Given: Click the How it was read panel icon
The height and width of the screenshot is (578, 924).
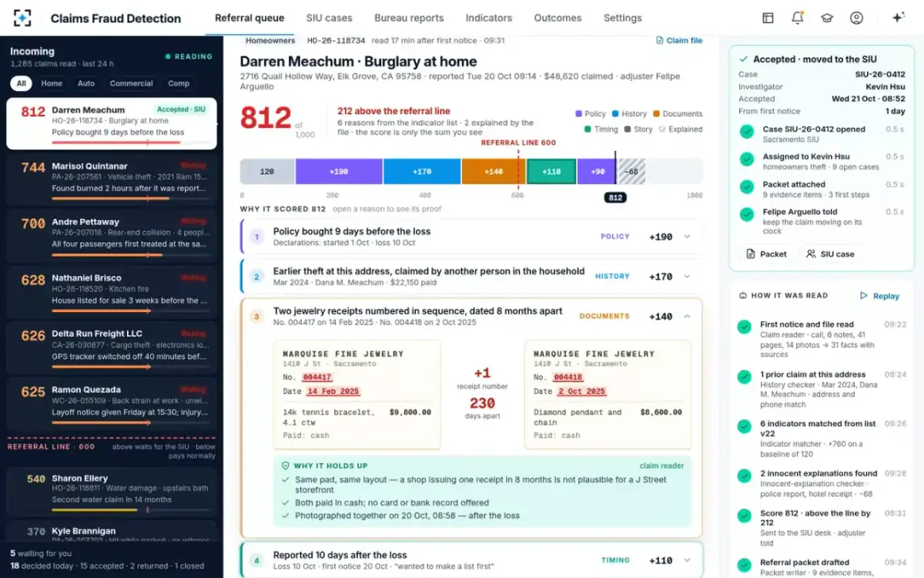Looking at the screenshot, I should tap(742, 296).
